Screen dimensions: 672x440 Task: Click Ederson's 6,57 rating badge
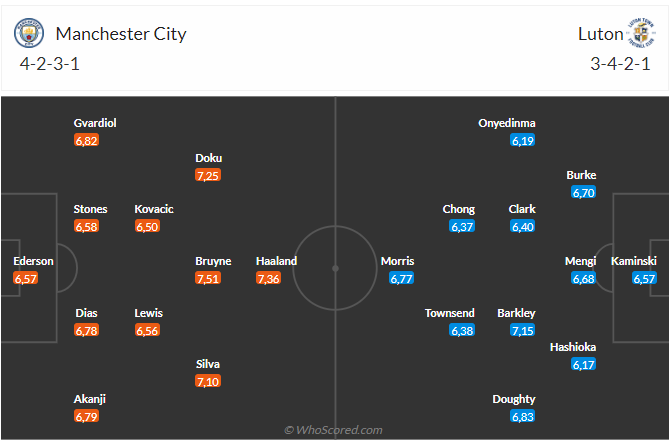pyautogui.click(x=26, y=279)
